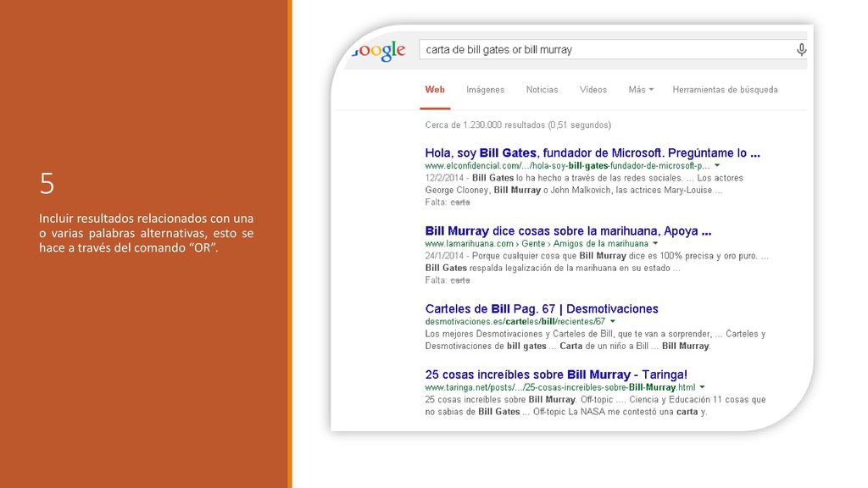Click the 'Incluir resultados relacionados' slide description
868x488 pixels.
[146, 233]
